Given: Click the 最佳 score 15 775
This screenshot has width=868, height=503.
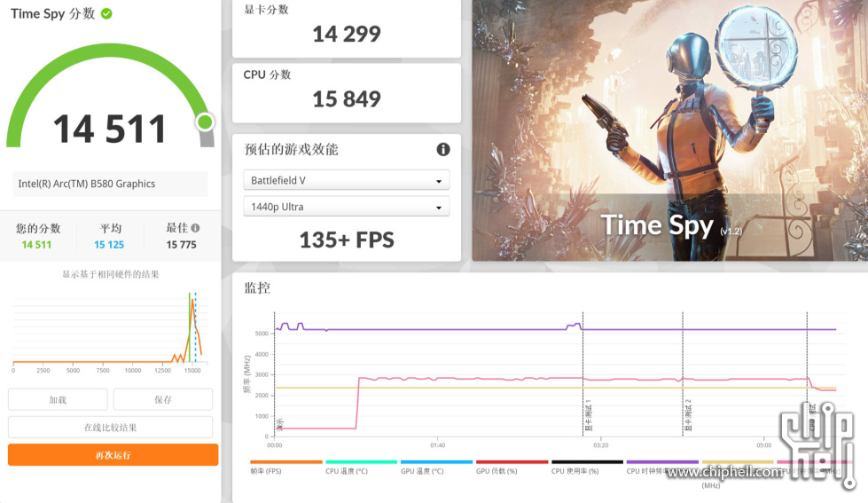Looking at the screenshot, I should [x=181, y=244].
